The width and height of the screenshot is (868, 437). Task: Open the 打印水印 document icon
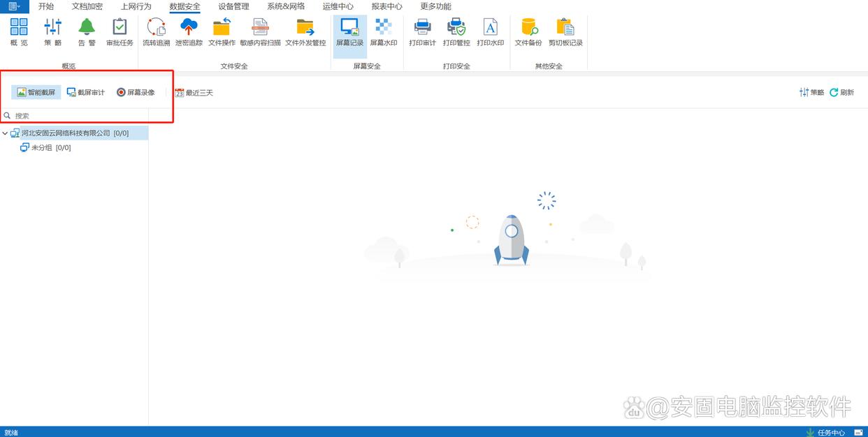tap(491, 33)
